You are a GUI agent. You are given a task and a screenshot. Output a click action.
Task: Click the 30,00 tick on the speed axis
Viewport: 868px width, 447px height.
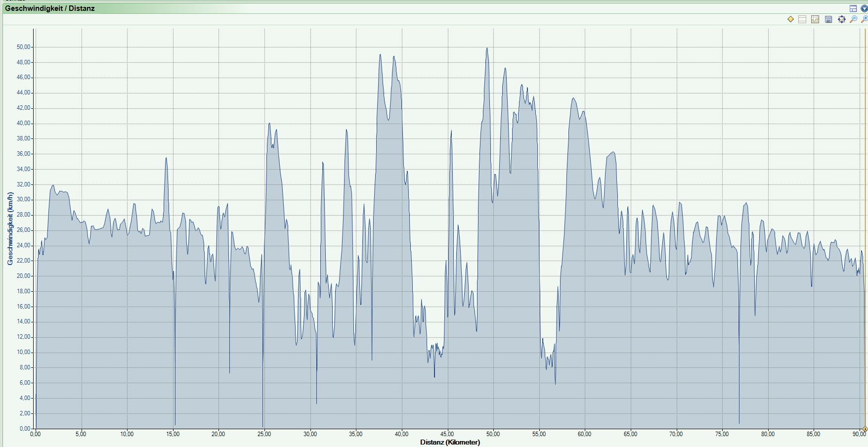(x=24, y=200)
